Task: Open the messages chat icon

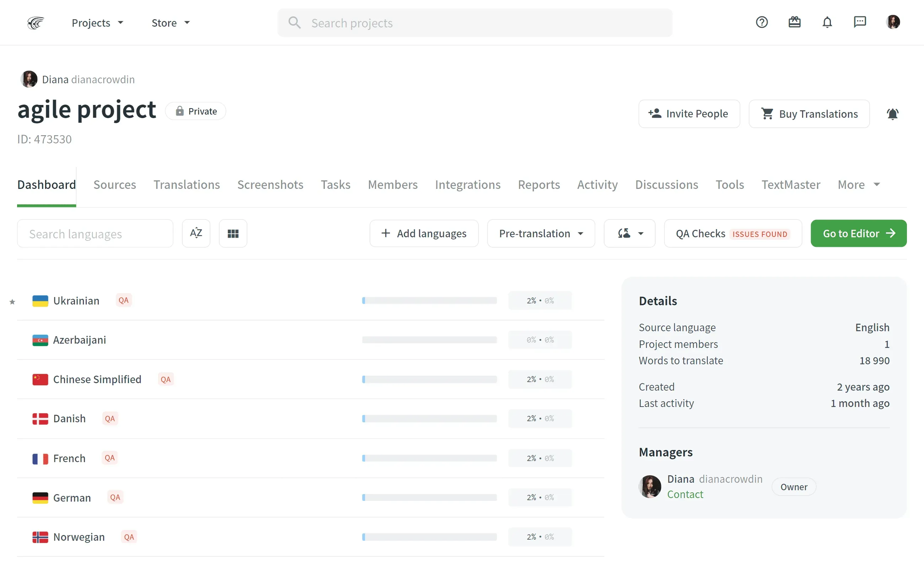Action: pyautogui.click(x=860, y=22)
